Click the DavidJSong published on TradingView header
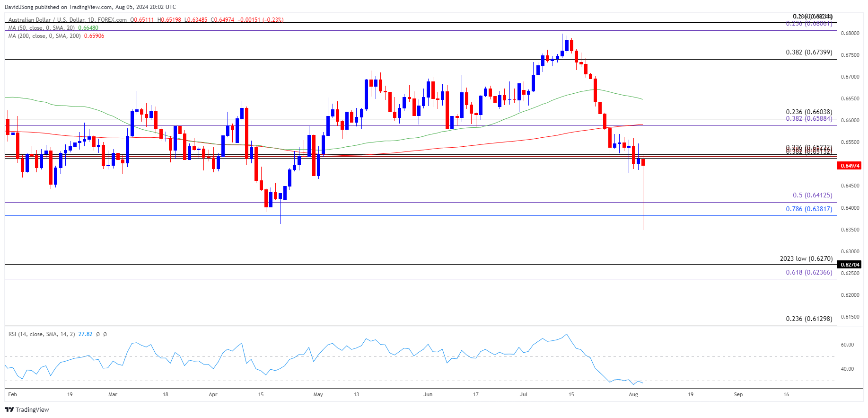Screen dimensions: 868x418 90,7
